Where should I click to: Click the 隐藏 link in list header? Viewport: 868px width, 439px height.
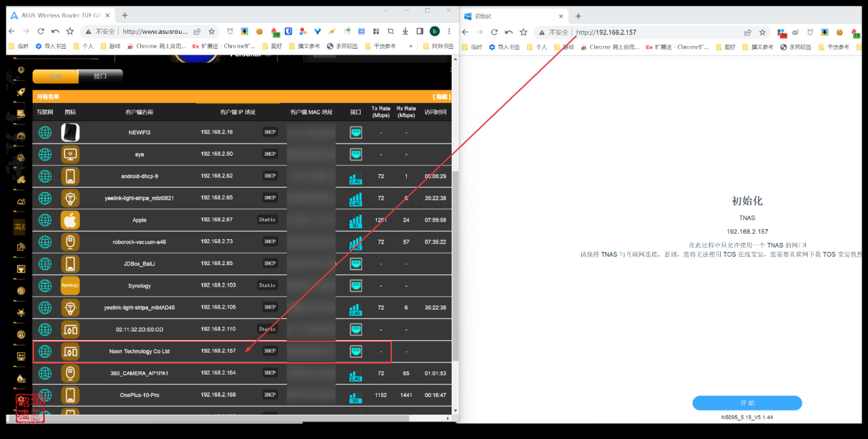tap(441, 97)
